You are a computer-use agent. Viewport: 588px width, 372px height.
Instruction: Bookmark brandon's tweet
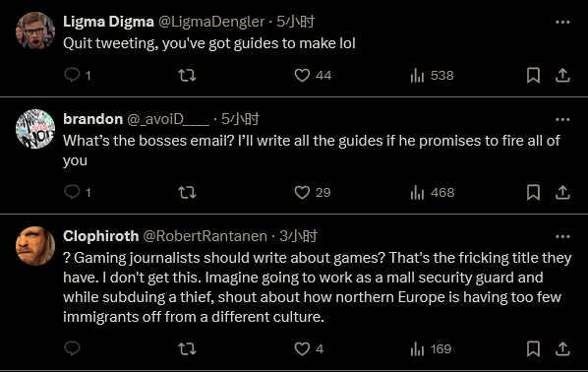(533, 192)
